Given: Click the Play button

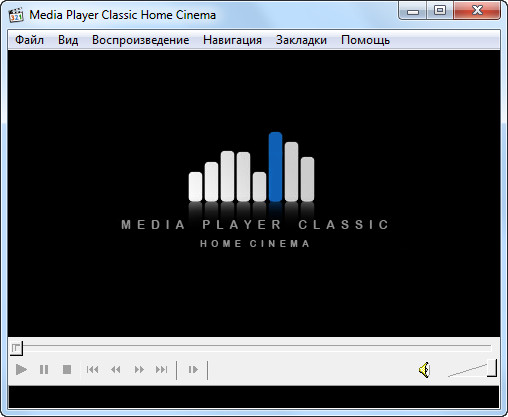Looking at the screenshot, I should point(21,370).
